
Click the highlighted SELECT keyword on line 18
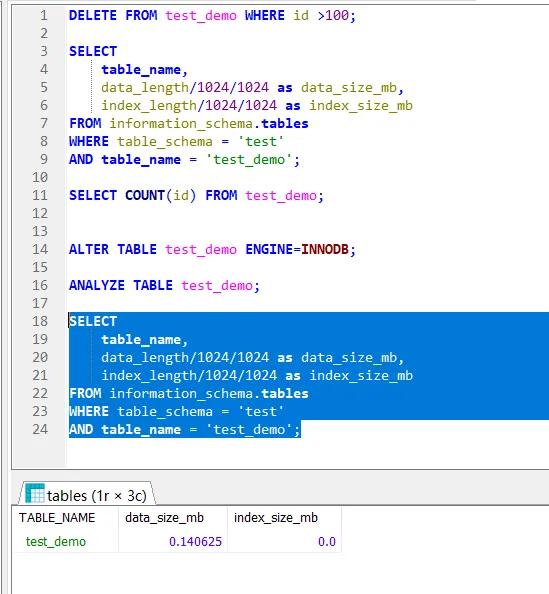[x=93, y=321]
